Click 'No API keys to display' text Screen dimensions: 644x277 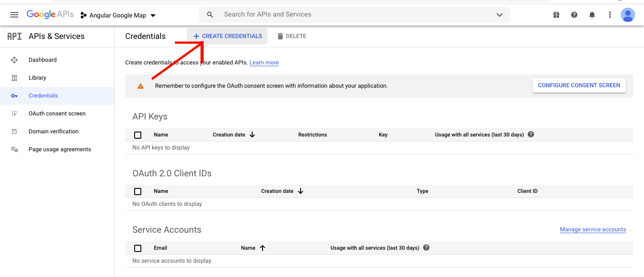(x=161, y=148)
